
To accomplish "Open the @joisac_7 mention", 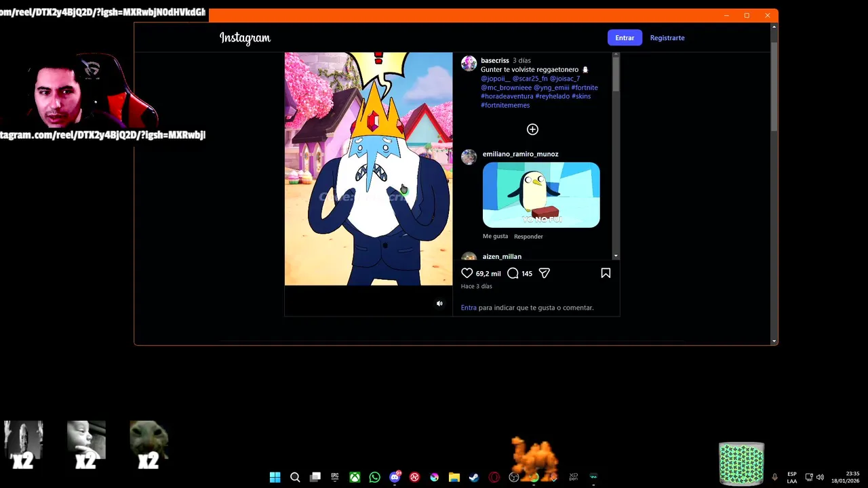I will pyautogui.click(x=565, y=79).
